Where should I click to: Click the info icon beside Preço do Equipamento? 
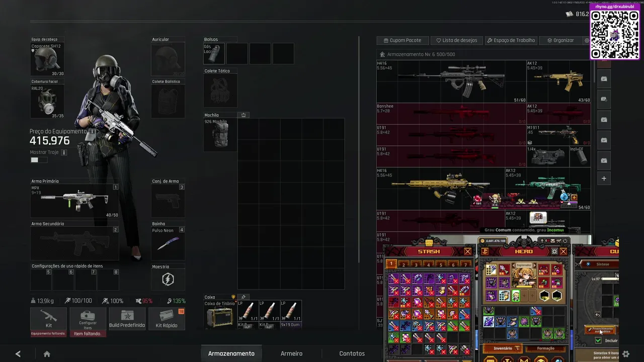[92, 131]
